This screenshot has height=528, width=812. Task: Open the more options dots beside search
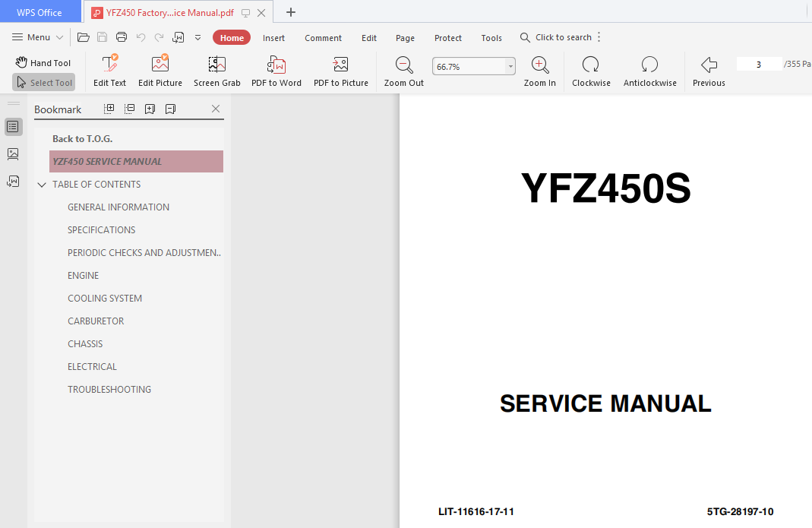click(599, 37)
